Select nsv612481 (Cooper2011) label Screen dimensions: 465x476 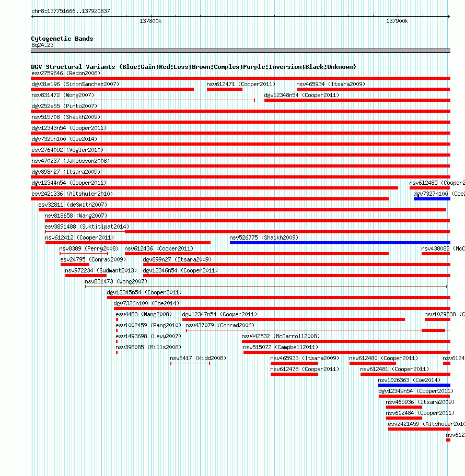pos(394,368)
